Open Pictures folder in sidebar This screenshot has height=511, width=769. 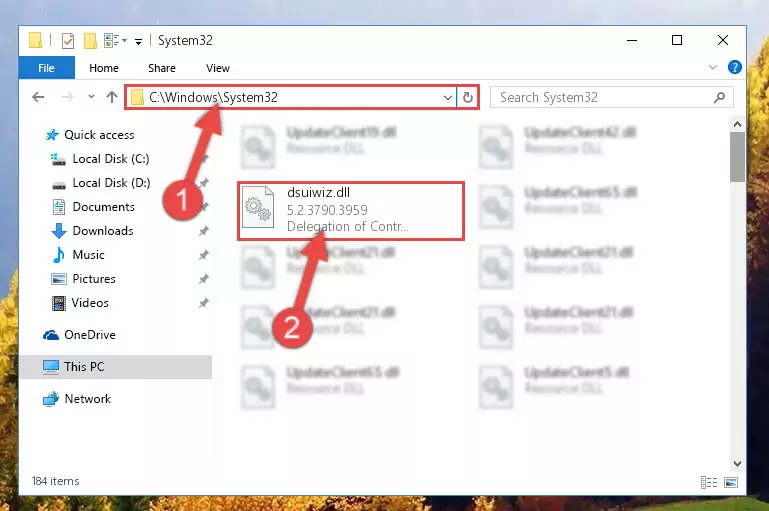click(94, 279)
